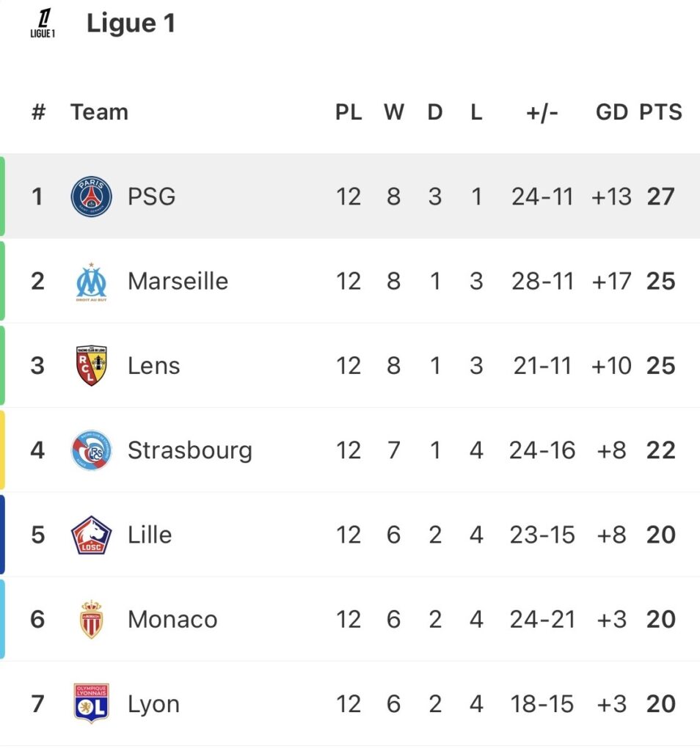Image resolution: width=700 pixels, height=751 pixels.
Task: Tap Lille's 20 points value
Action: click(x=660, y=535)
